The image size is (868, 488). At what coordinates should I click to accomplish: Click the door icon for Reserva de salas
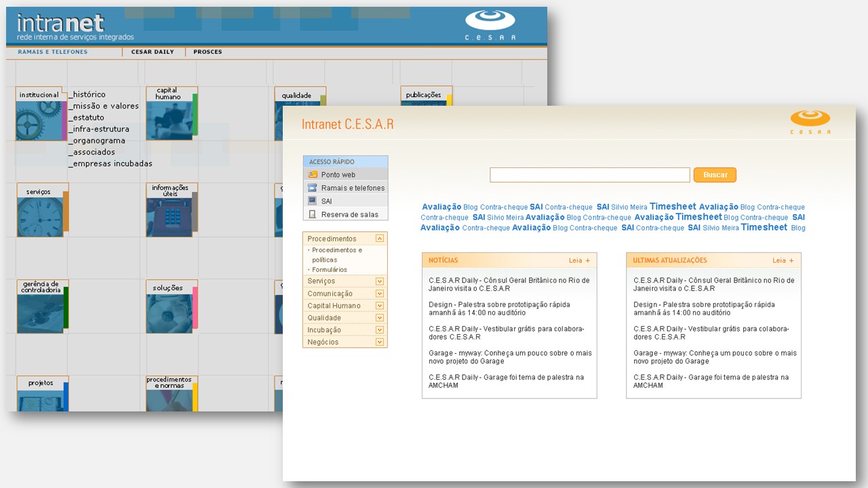(313, 214)
